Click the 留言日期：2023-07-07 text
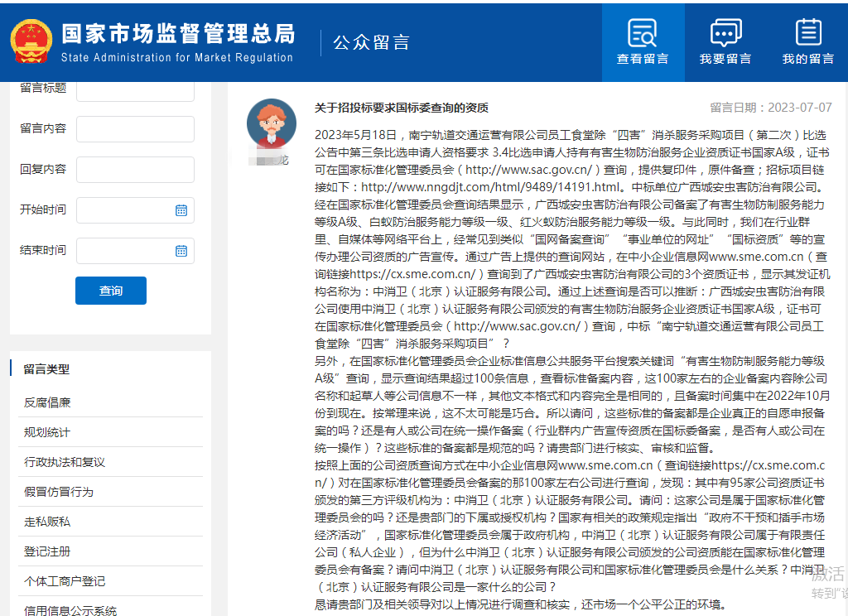The width and height of the screenshot is (848, 616). (771, 108)
